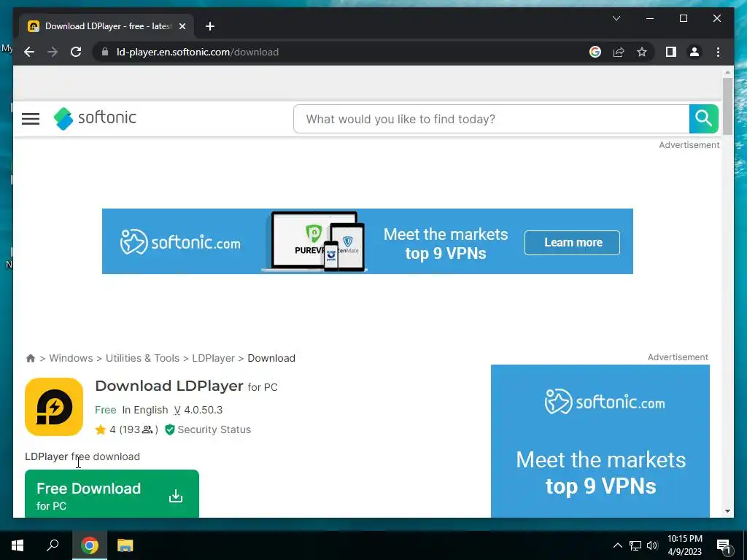
Task: Click the scrollbar up arrow
Action: click(x=727, y=73)
